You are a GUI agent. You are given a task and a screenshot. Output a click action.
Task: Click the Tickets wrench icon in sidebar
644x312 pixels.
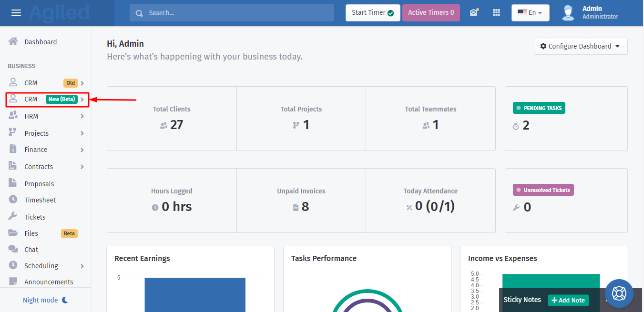click(13, 216)
